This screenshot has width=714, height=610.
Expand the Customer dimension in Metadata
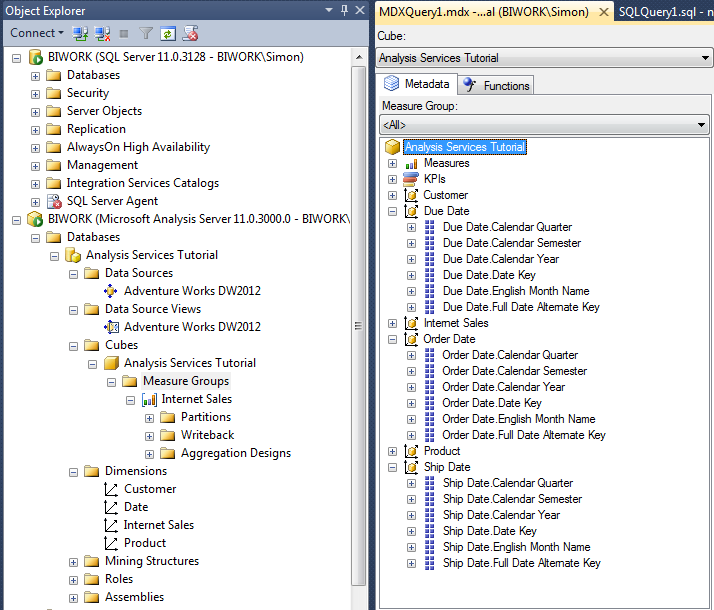point(393,195)
